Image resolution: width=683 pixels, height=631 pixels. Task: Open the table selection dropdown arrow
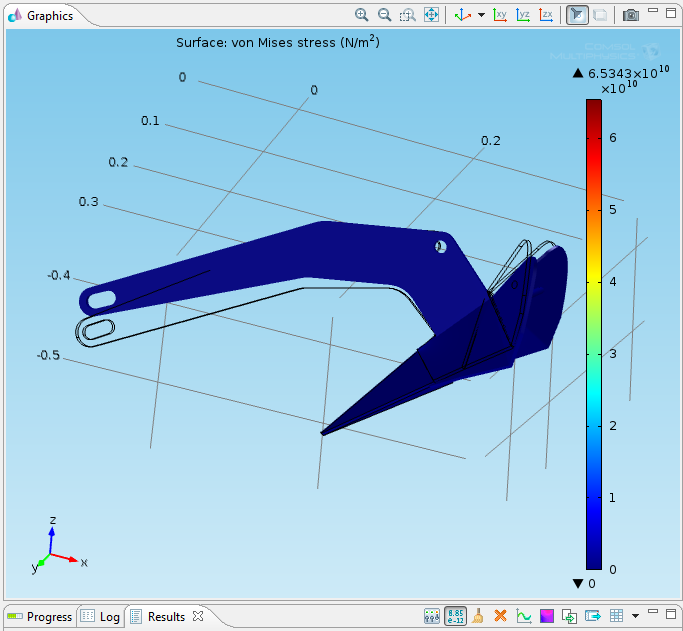(635, 616)
